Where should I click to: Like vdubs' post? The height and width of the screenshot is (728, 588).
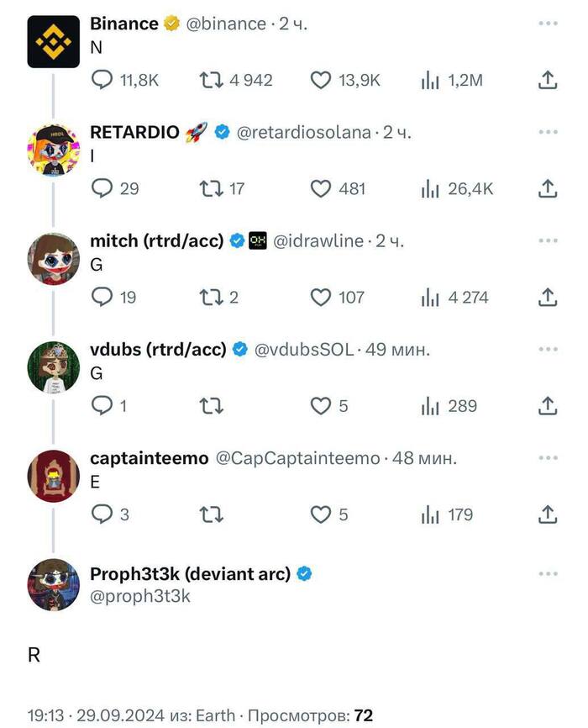[319, 405]
